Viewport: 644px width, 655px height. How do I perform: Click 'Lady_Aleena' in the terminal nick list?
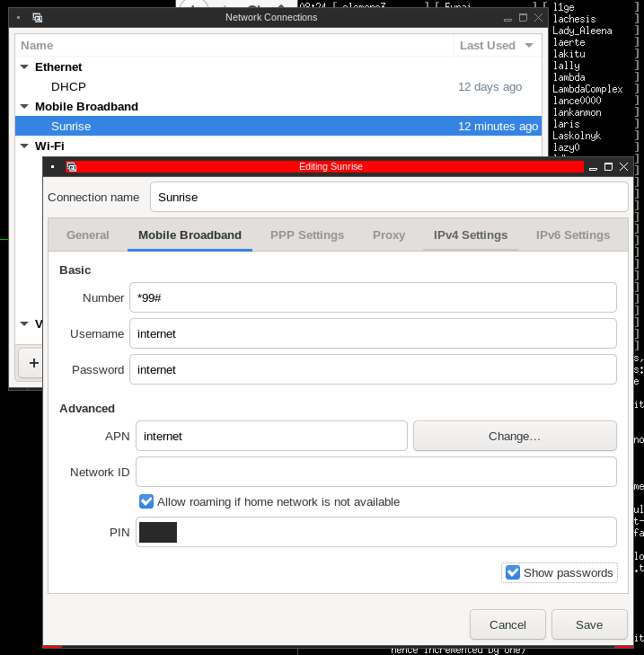coord(582,31)
